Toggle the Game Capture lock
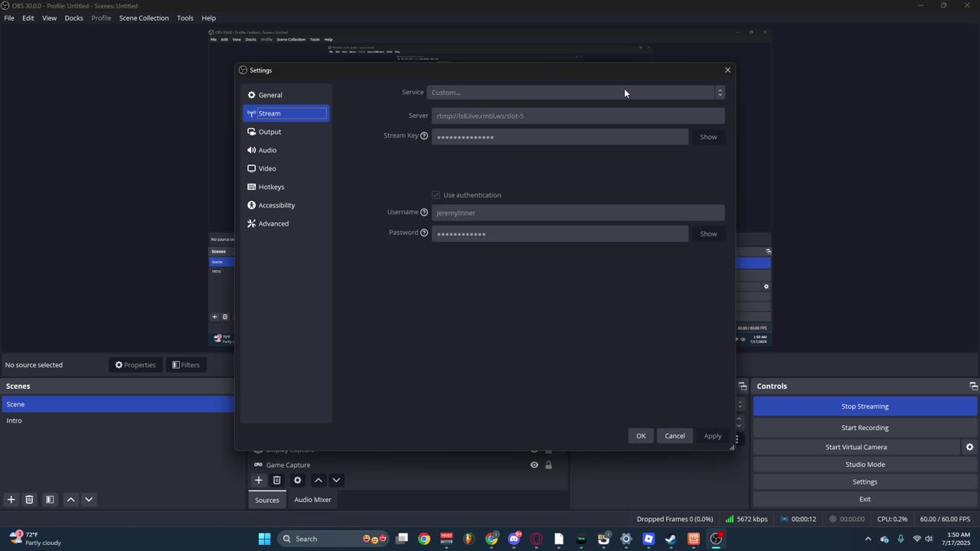 pyautogui.click(x=548, y=465)
